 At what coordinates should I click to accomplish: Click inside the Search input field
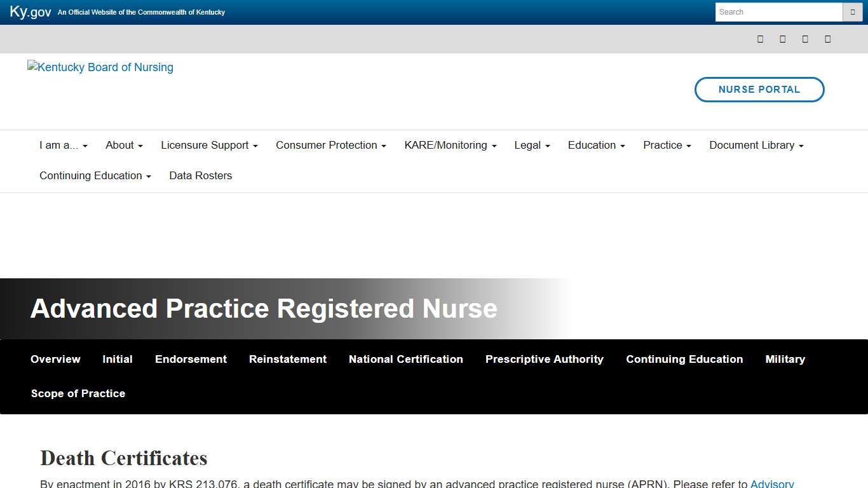pyautogui.click(x=778, y=11)
